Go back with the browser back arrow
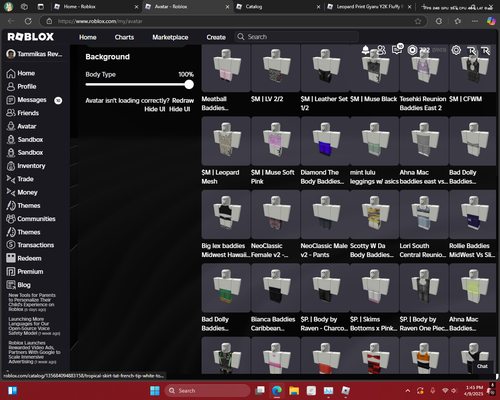Screen dimensions: 500x400 coord(11,21)
